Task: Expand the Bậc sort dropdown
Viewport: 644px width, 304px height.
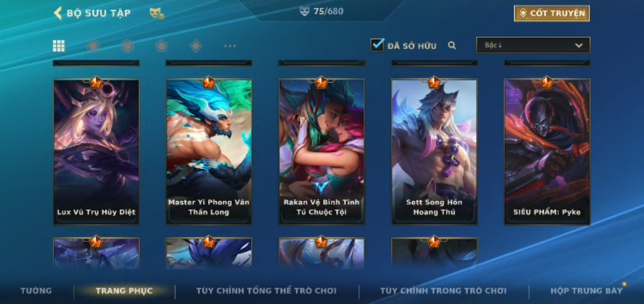Action: [533, 45]
